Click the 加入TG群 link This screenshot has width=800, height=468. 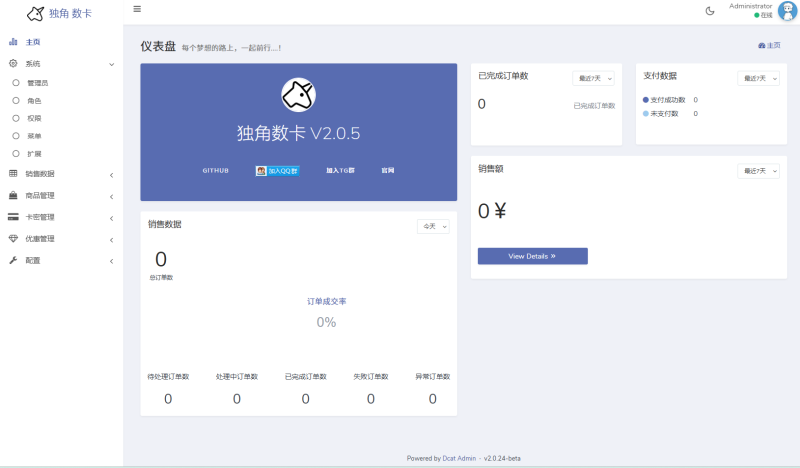340,170
